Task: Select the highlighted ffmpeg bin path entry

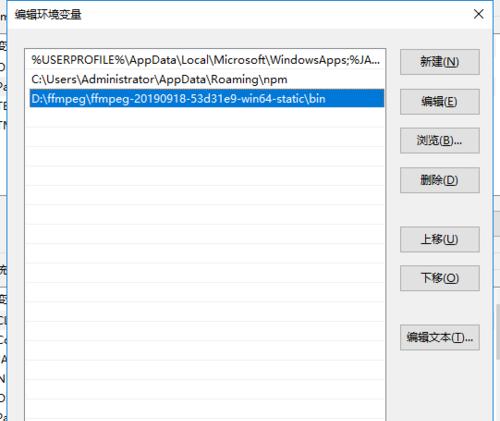Action: click(x=207, y=99)
